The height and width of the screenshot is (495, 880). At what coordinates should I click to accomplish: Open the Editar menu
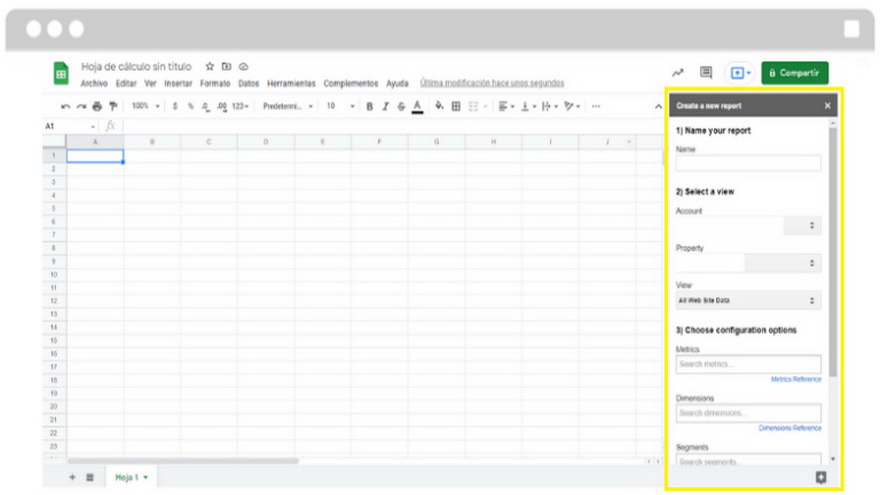tap(126, 83)
